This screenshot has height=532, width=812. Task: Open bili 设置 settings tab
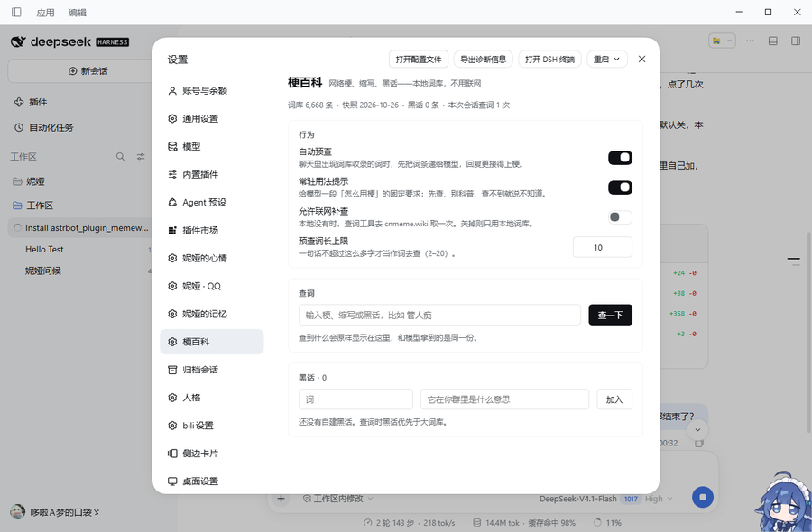211,426
